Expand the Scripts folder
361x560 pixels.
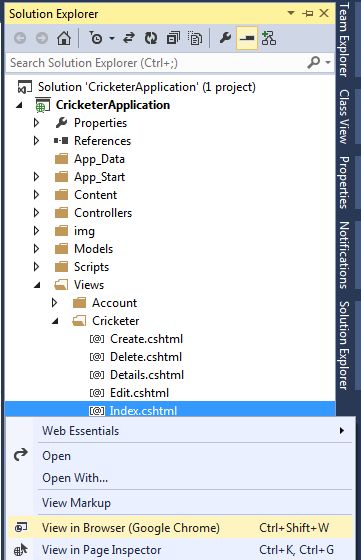pyautogui.click(x=36, y=267)
